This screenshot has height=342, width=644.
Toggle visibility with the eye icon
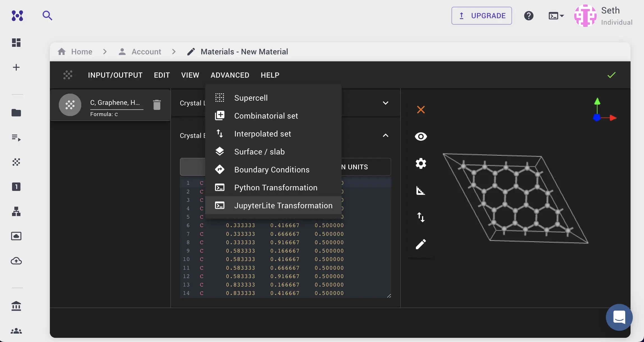click(421, 137)
